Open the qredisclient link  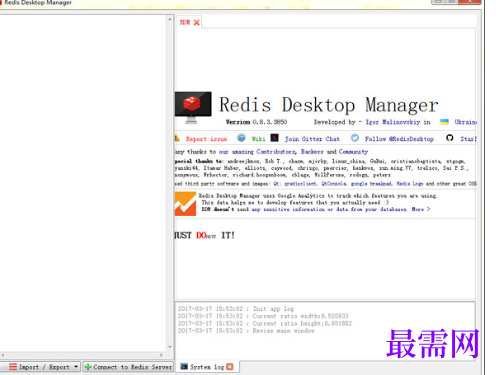[300, 184]
